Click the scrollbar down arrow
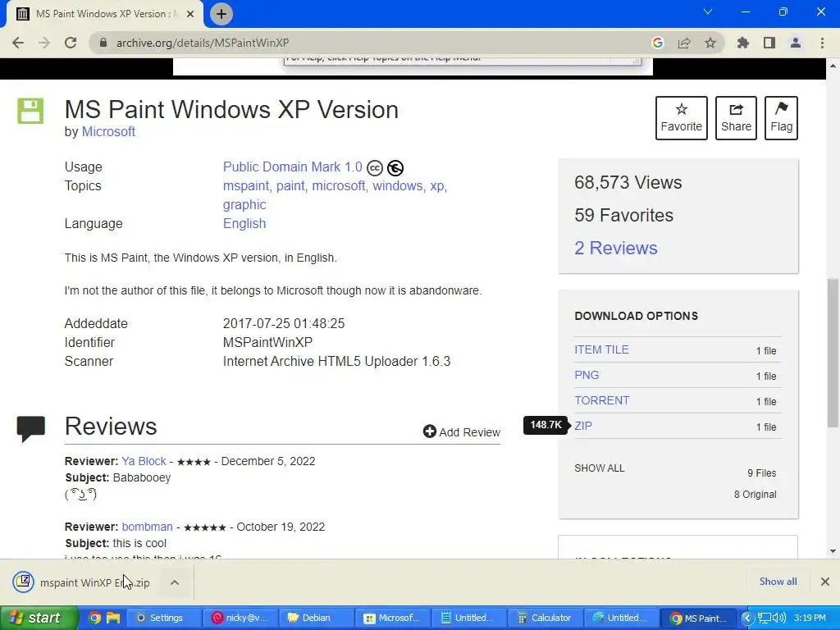 click(833, 550)
